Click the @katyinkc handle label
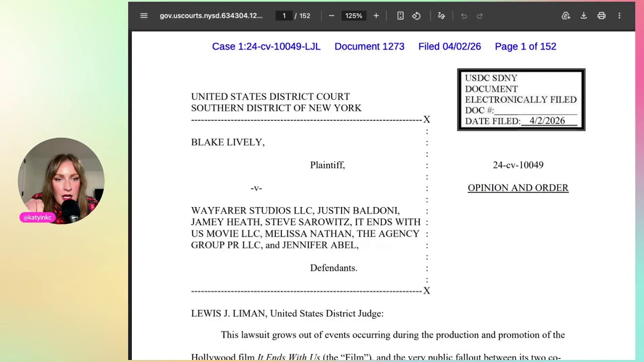 click(x=37, y=218)
